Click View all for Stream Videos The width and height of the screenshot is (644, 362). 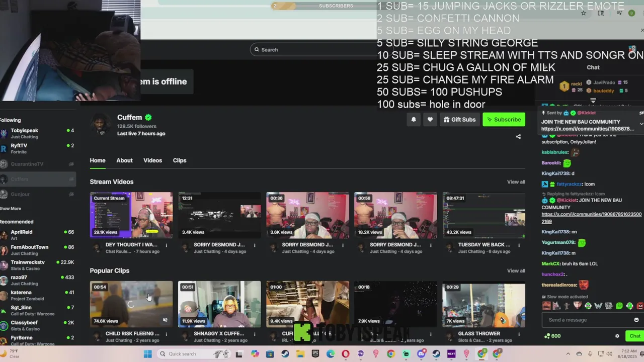(516, 182)
